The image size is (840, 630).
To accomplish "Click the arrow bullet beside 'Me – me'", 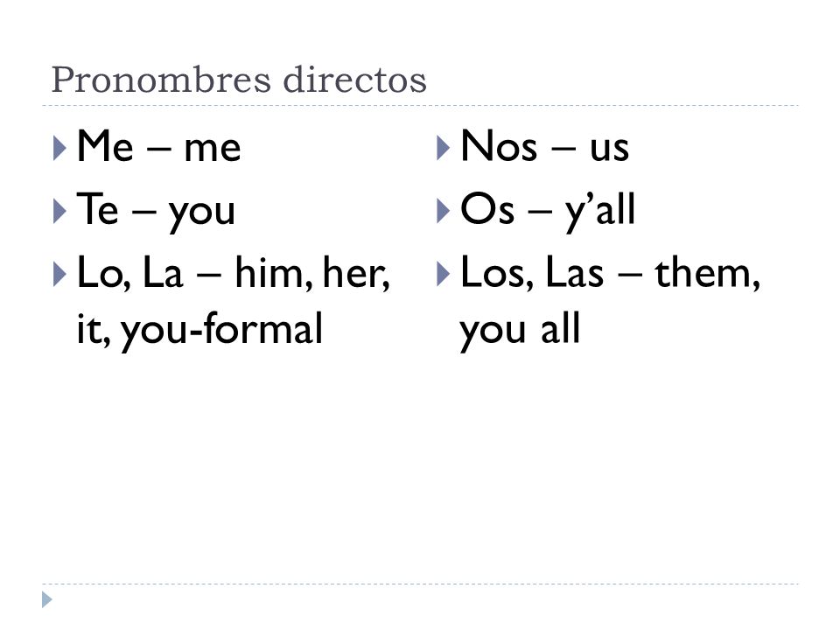I will [60, 148].
